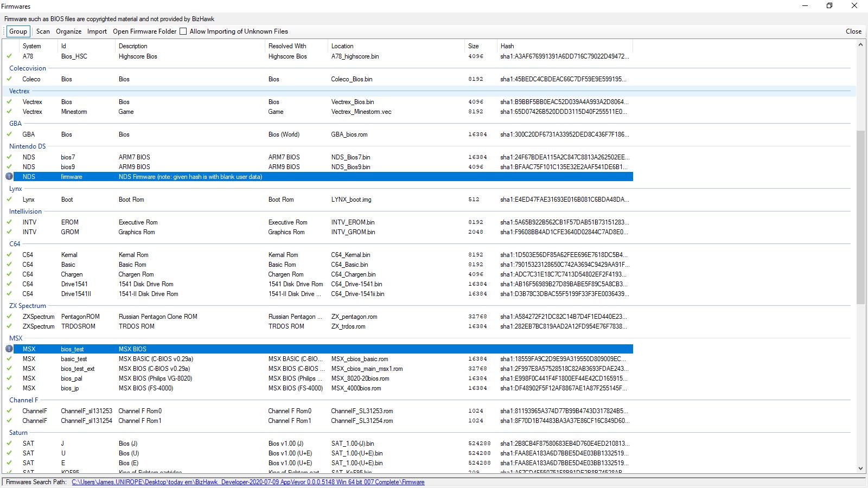Select the Vectrex_Bios.bin location cell

pyautogui.click(x=353, y=102)
